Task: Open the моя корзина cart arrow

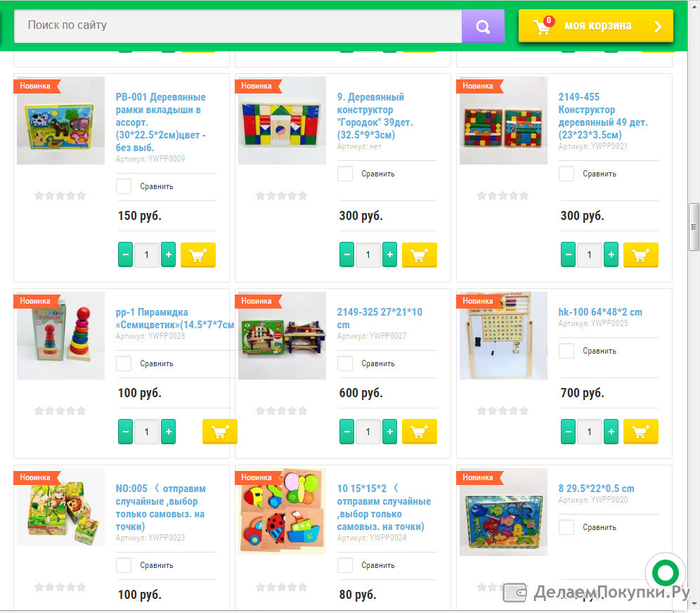Action: 658,26
